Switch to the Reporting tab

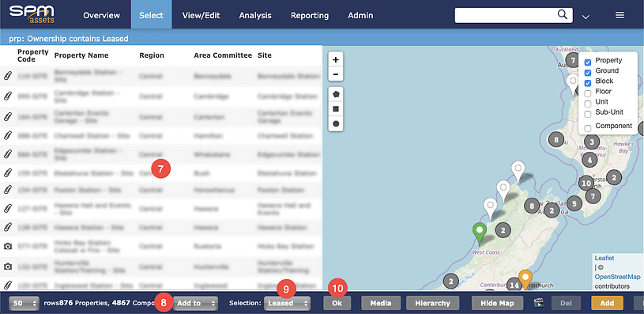tap(310, 15)
